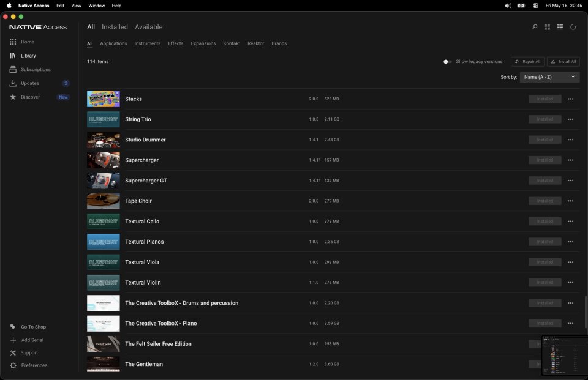The image size is (588, 380).
Task: Click the 114 items count label
Action: 97,61
